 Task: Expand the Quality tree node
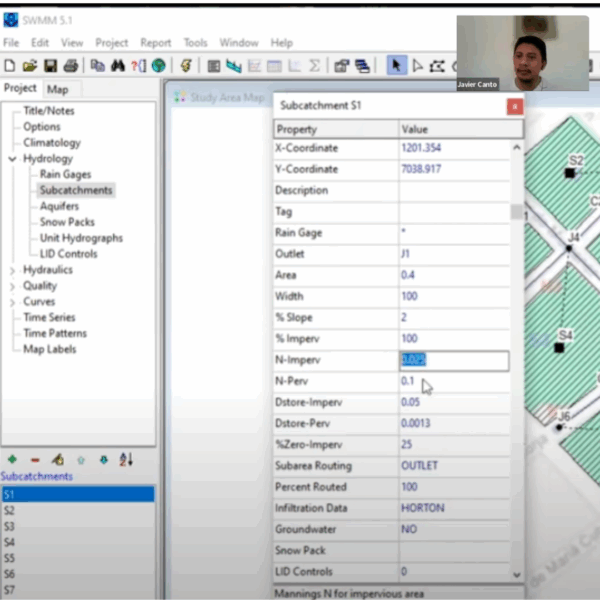point(12,286)
